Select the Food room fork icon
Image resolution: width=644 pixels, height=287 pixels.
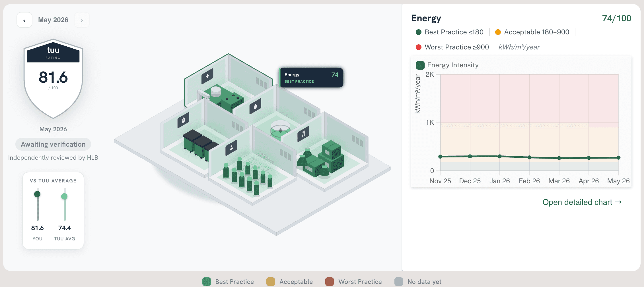[303, 134]
